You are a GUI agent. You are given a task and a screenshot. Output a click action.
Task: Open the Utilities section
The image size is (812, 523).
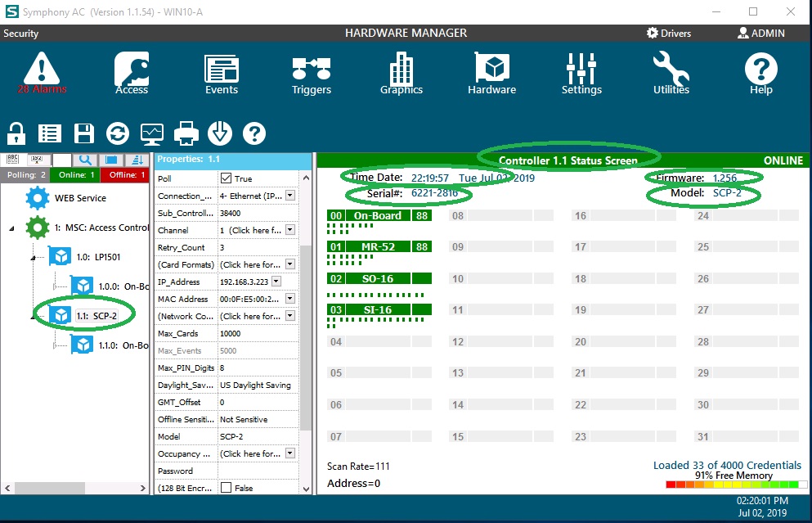(x=671, y=73)
